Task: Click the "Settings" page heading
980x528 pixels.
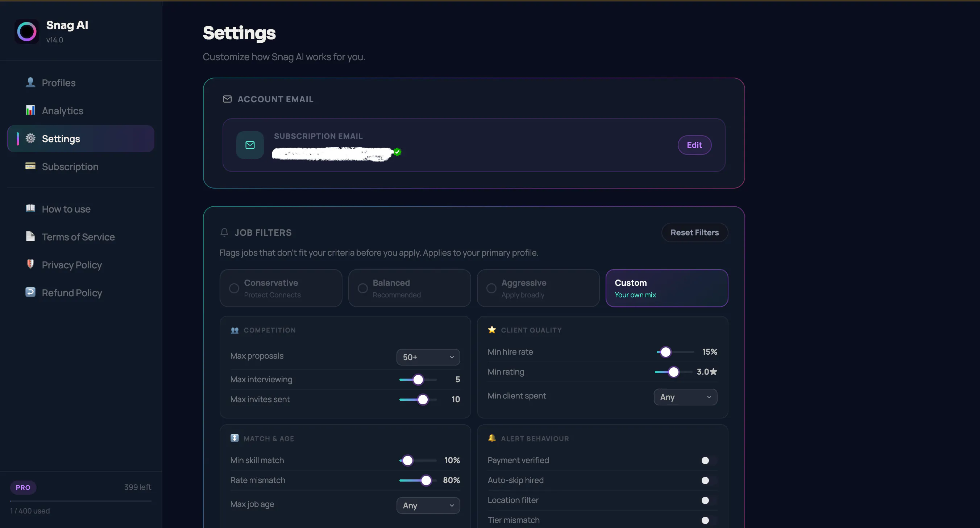Action: click(x=239, y=33)
